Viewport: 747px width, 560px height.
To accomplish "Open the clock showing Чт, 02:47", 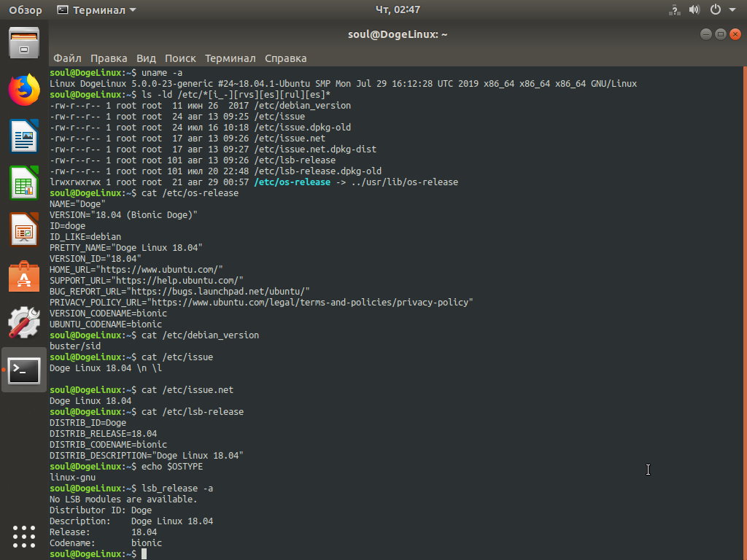I will (x=398, y=9).
